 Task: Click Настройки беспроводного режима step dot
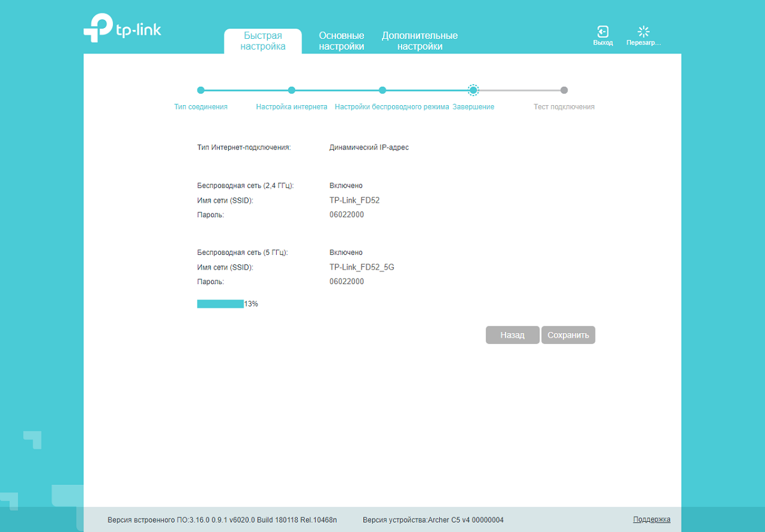tap(382, 90)
